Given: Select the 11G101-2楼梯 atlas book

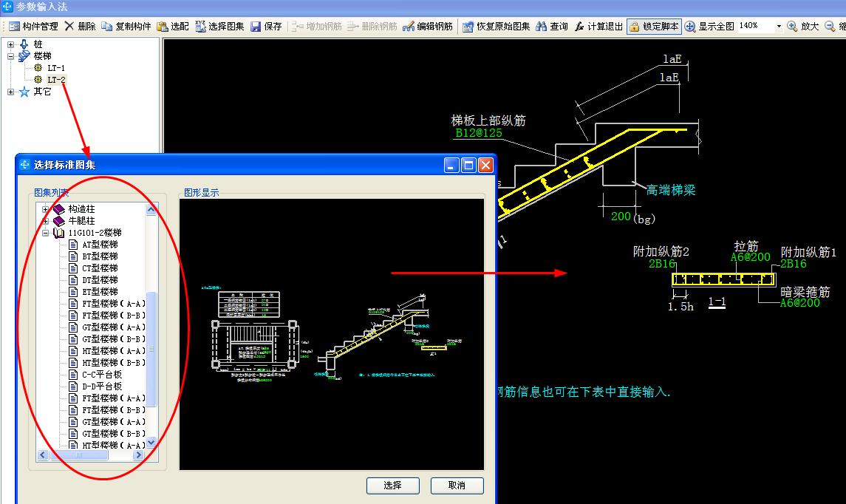Looking at the screenshot, I should click(x=95, y=233).
